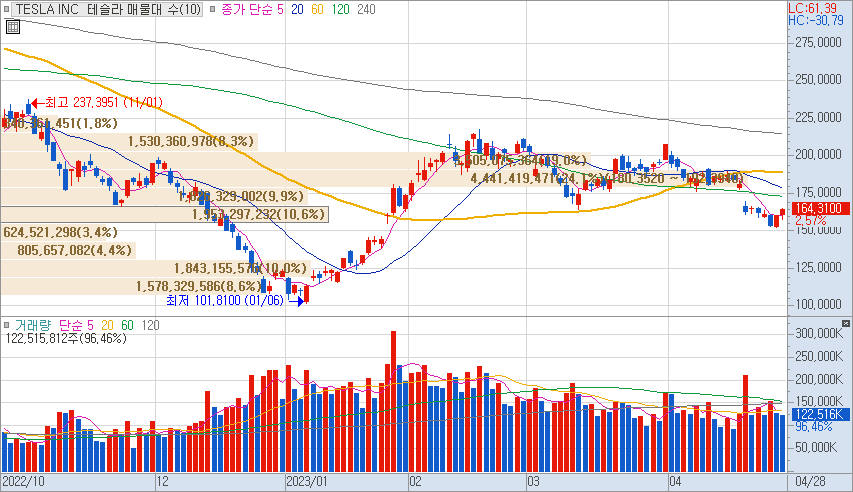Screen dimensions: 853x492
Task: Click the 2023/01 date on time axis
Action: click(307, 482)
